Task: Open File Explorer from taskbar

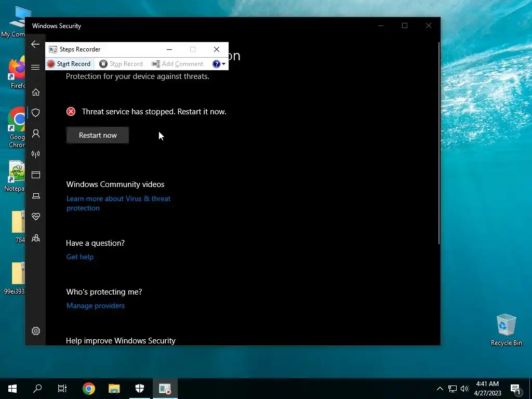Action: pyautogui.click(x=114, y=389)
